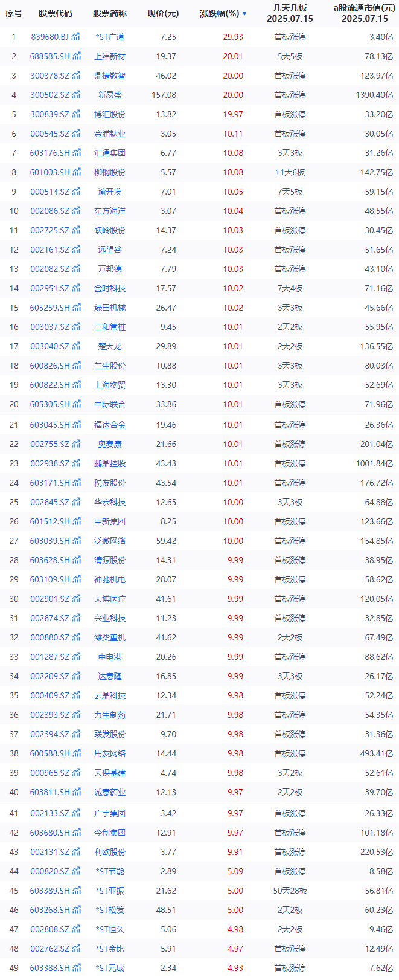Image resolution: width=399 pixels, height=980 pixels.
Task: Open stock name link 用友网络
Action: (110, 753)
